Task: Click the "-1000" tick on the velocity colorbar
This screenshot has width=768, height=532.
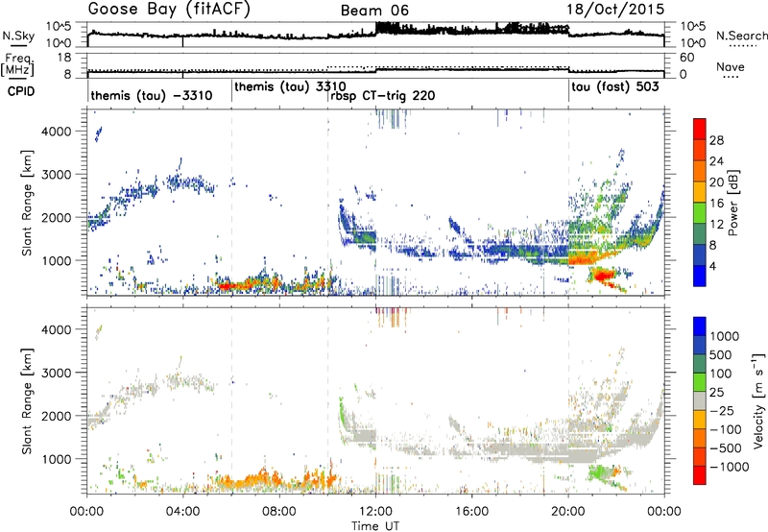Action: point(730,467)
